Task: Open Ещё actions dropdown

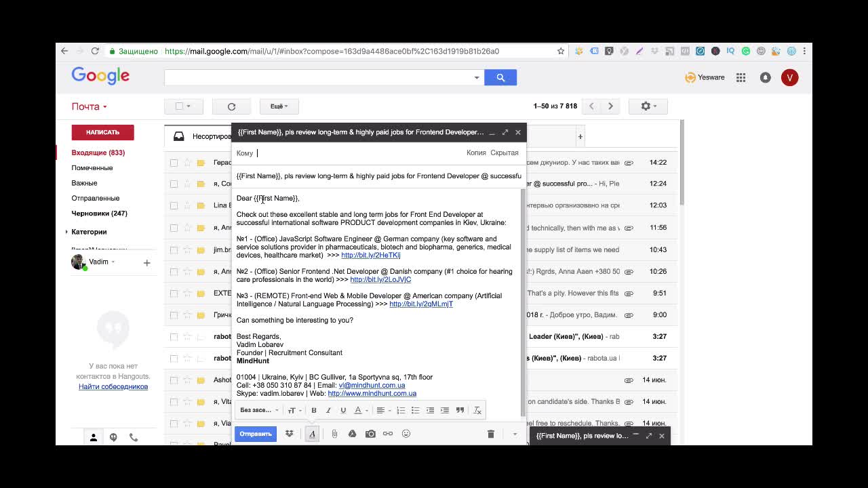Action: tap(279, 106)
